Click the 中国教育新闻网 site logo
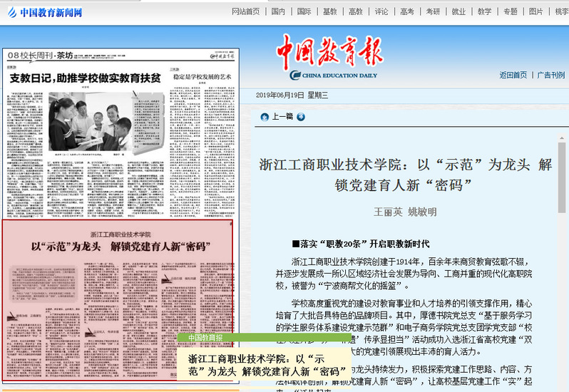This screenshot has width=569, height=392. [x=43, y=12]
